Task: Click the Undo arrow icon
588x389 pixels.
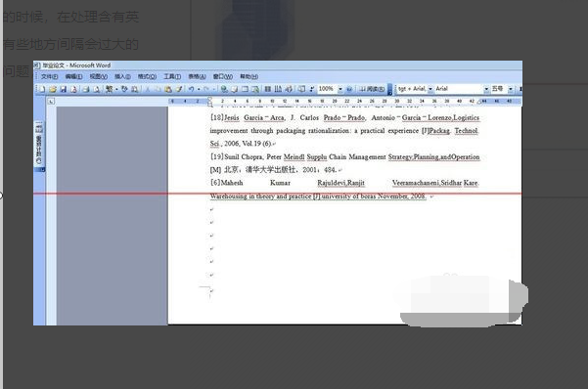Action: 191,89
